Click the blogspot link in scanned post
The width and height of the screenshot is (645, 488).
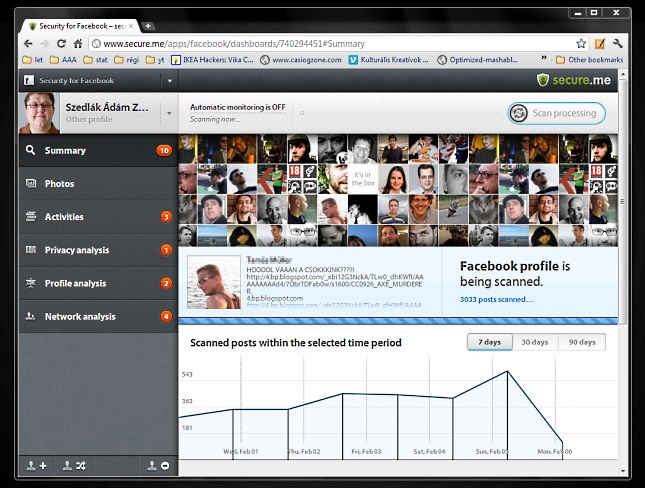click(x=334, y=305)
